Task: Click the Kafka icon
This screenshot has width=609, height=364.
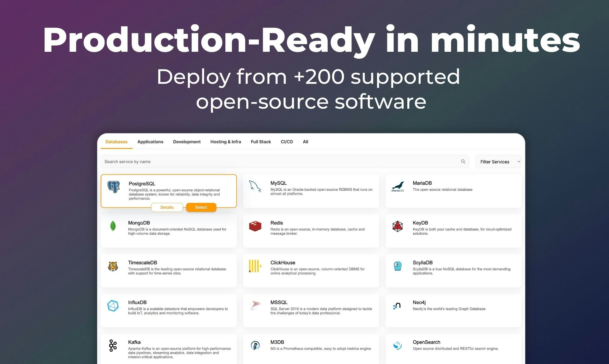Action: point(113,345)
